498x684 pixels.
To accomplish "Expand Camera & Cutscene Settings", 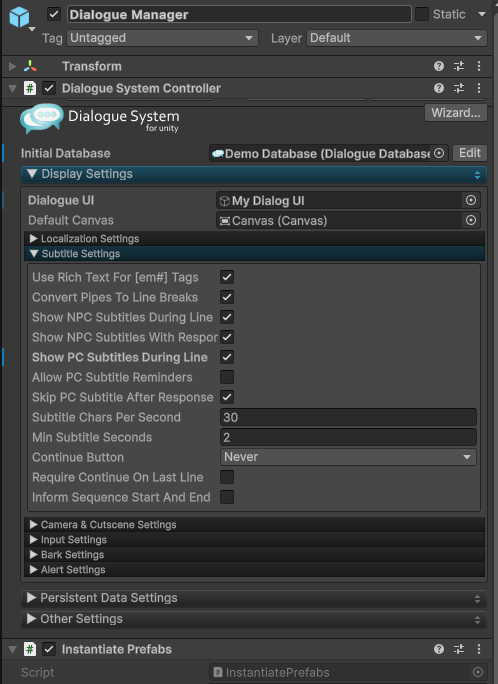I will coord(34,524).
